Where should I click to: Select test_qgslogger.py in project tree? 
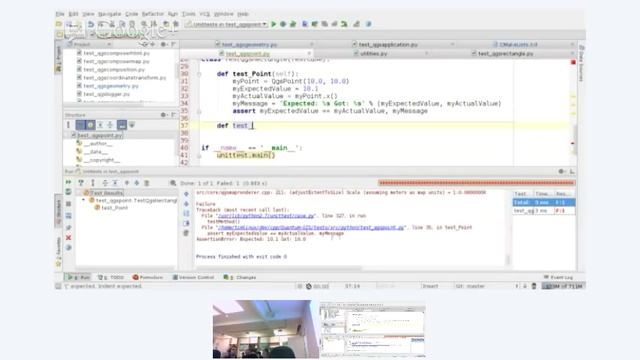point(106,94)
